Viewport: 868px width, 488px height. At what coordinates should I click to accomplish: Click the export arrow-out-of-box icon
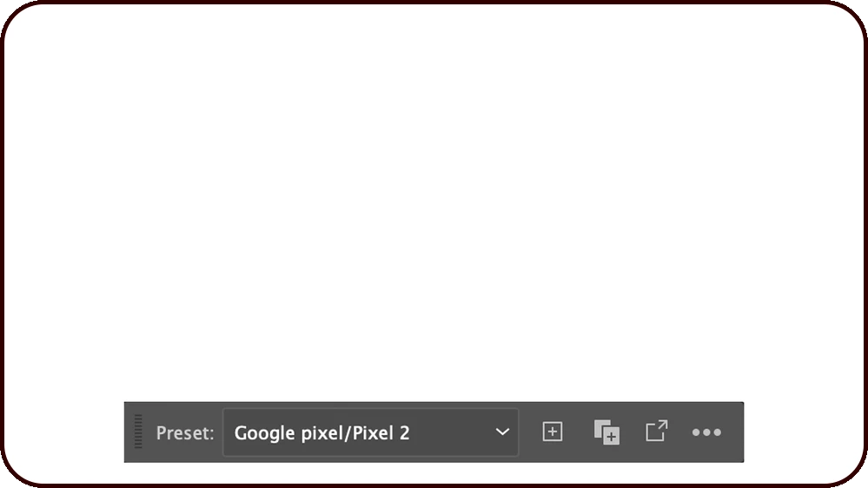coord(657,431)
